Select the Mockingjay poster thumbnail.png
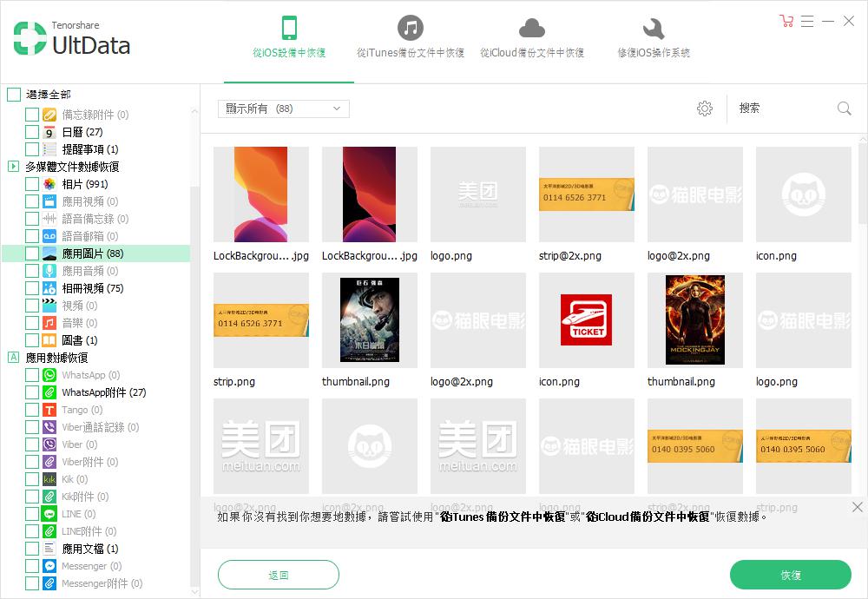The width and height of the screenshot is (868, 599). point(694,320)
